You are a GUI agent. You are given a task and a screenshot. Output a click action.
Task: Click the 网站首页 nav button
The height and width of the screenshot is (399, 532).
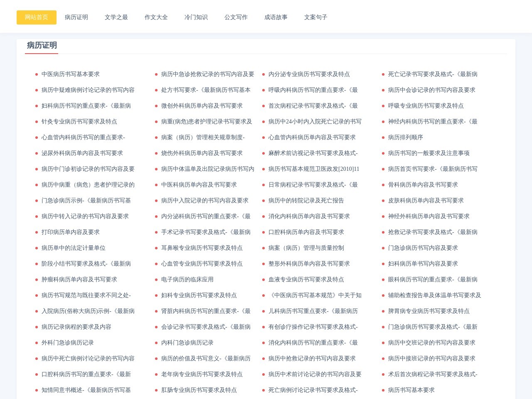[37, 17]
